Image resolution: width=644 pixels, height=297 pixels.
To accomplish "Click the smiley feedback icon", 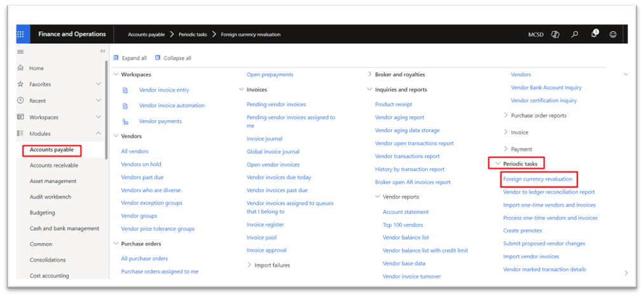I will [x=613, y=34].
